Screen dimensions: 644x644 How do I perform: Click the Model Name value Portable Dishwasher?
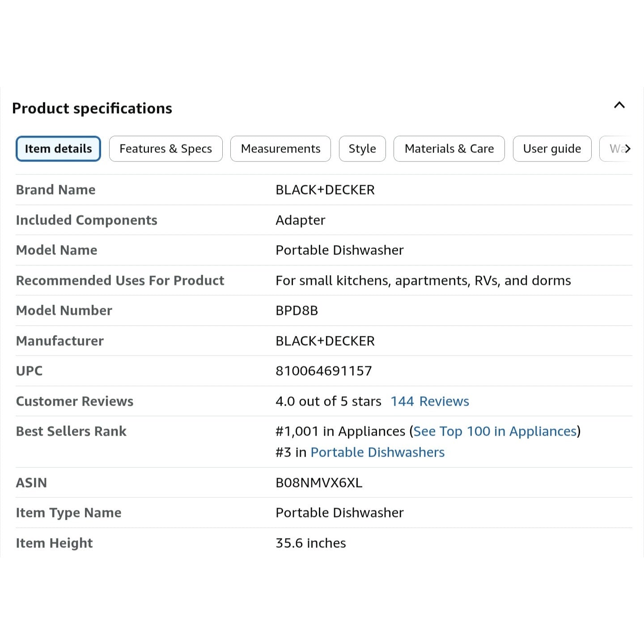click(339, 250)
